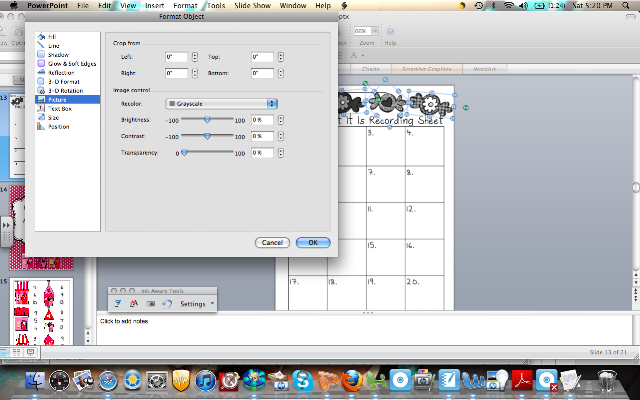Viewport: 640px width, 400px height.
Task: Click the undo arrow in Ink Aware Tools
Action: pos(167,304)
